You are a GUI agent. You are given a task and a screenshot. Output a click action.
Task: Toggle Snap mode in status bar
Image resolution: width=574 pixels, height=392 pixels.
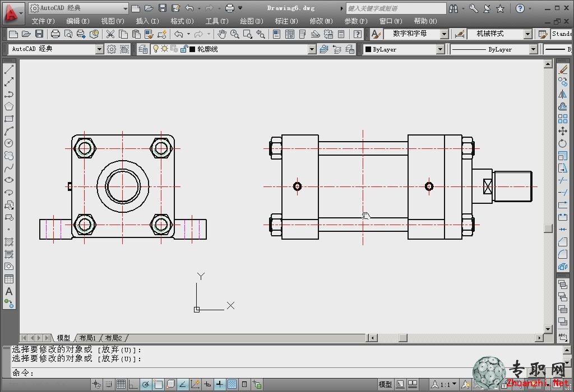point(109,384)
